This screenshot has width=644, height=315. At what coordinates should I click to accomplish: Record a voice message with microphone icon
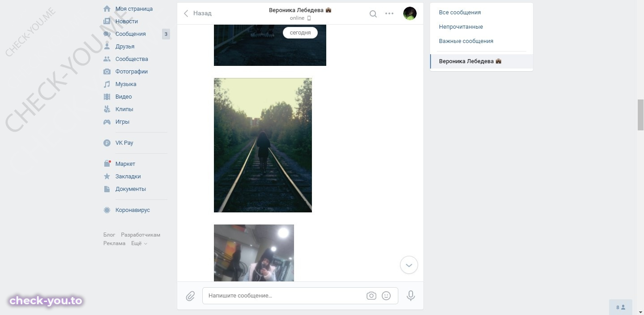point(411,296)
